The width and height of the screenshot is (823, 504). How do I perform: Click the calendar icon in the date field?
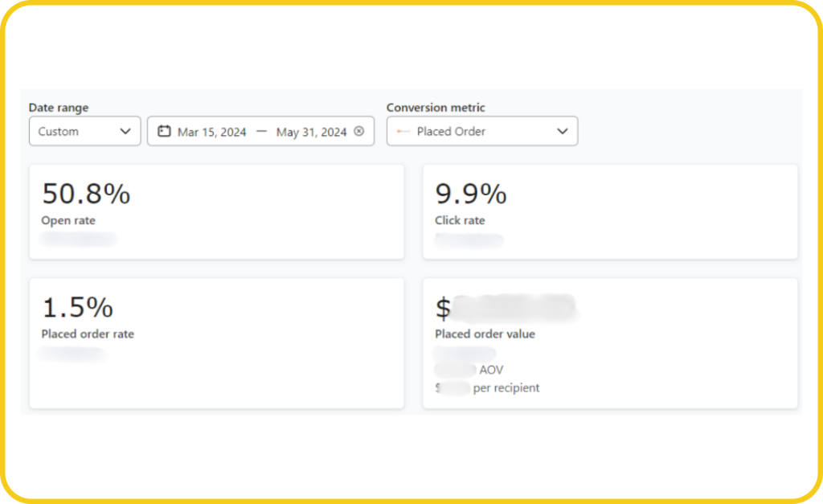tap(164, 132)
